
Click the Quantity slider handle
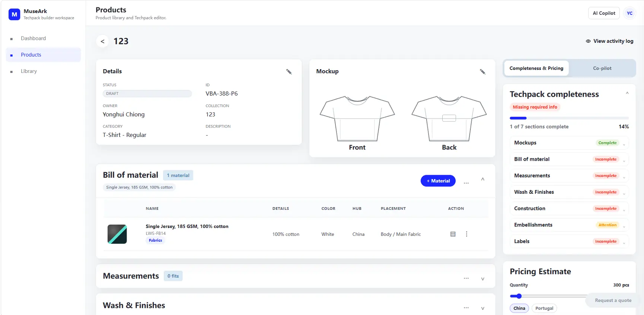(x=519, y=296)
